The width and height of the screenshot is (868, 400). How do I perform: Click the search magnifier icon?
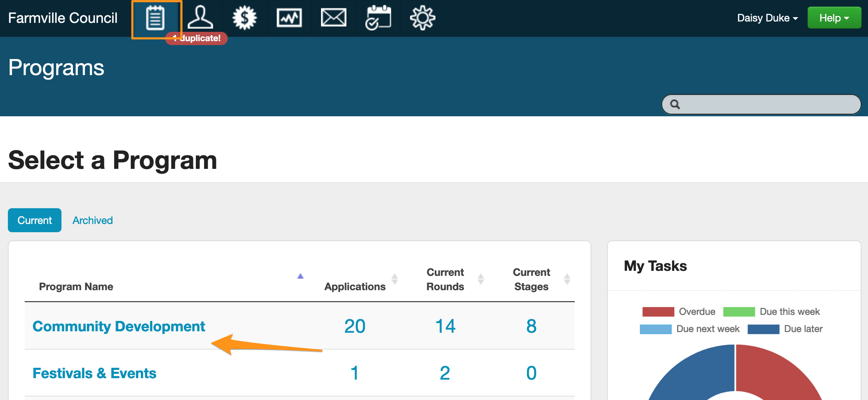pos(675,104)
